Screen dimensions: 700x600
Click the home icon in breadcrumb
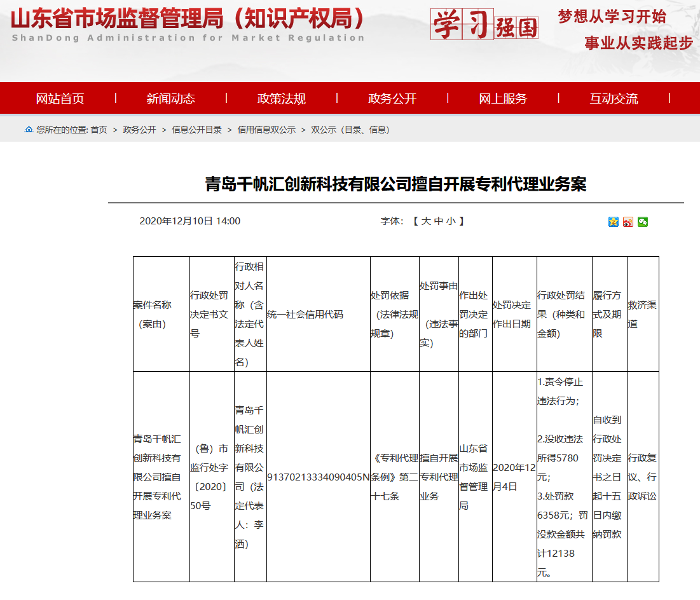pyautogui.click(x=29, y=130)
